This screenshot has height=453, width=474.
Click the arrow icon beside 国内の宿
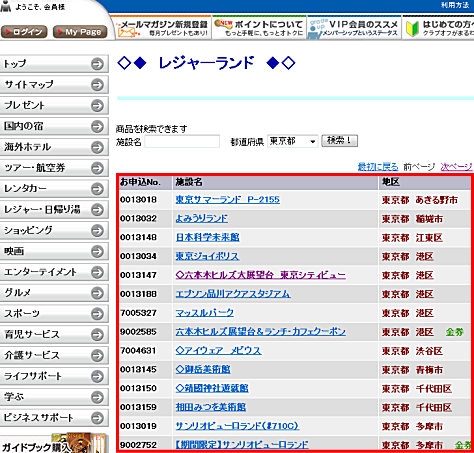coord(97,126)
